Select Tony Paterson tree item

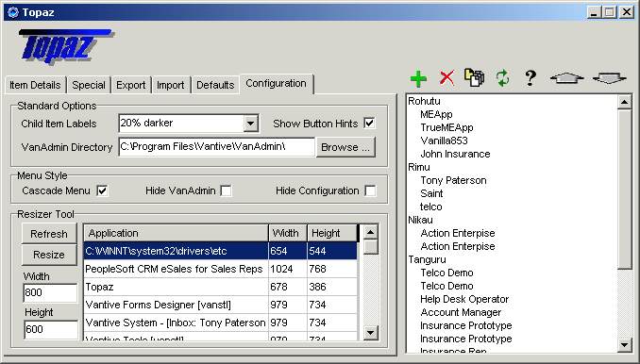pos(453,180)
